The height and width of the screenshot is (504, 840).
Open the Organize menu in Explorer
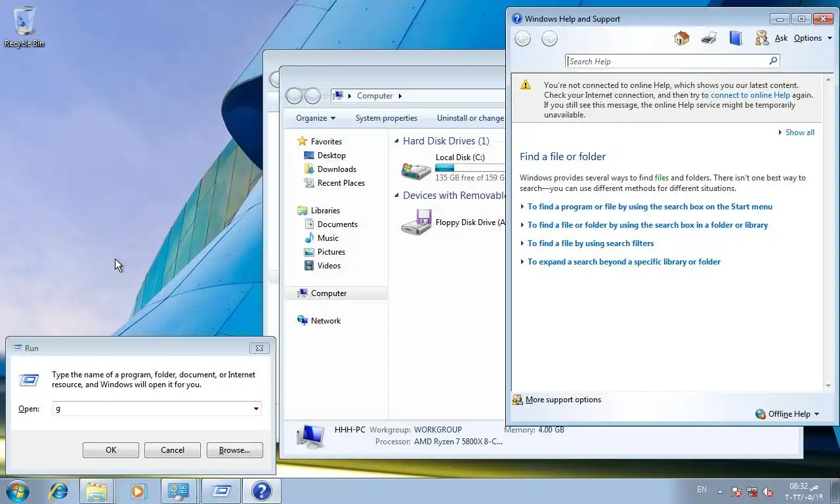[316, 118]
